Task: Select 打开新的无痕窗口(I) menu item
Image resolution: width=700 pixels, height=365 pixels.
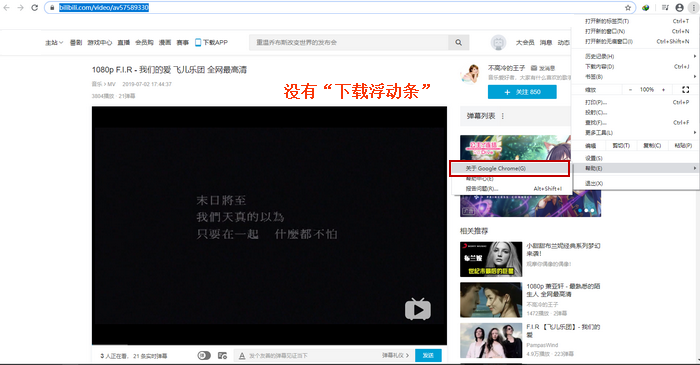Action: click(635, 41)
